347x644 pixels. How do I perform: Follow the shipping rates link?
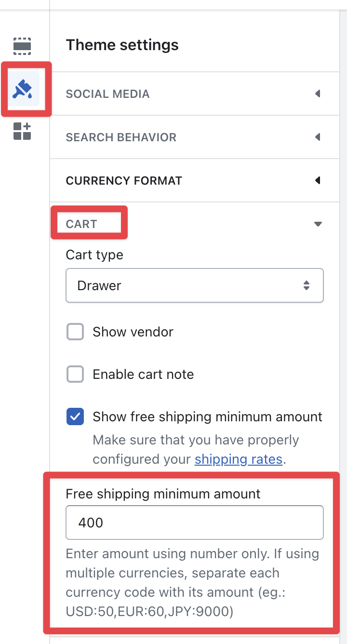[238, 459]
